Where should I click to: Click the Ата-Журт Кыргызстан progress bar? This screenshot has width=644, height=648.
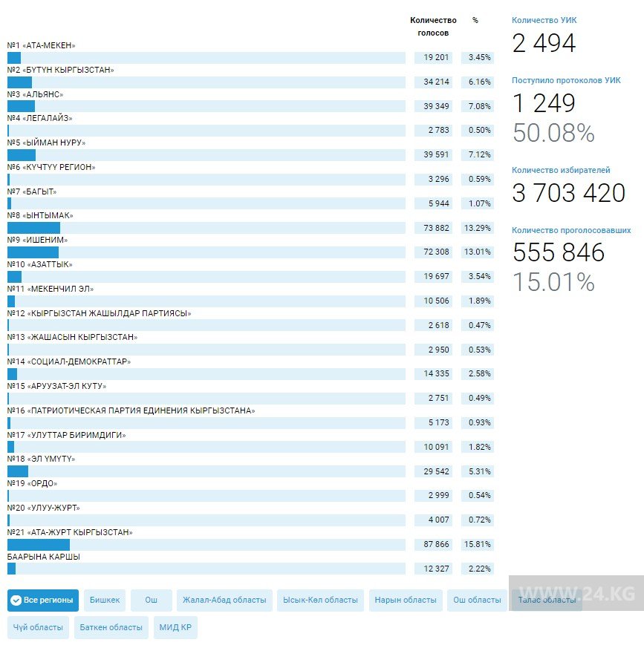click(206, 545)
